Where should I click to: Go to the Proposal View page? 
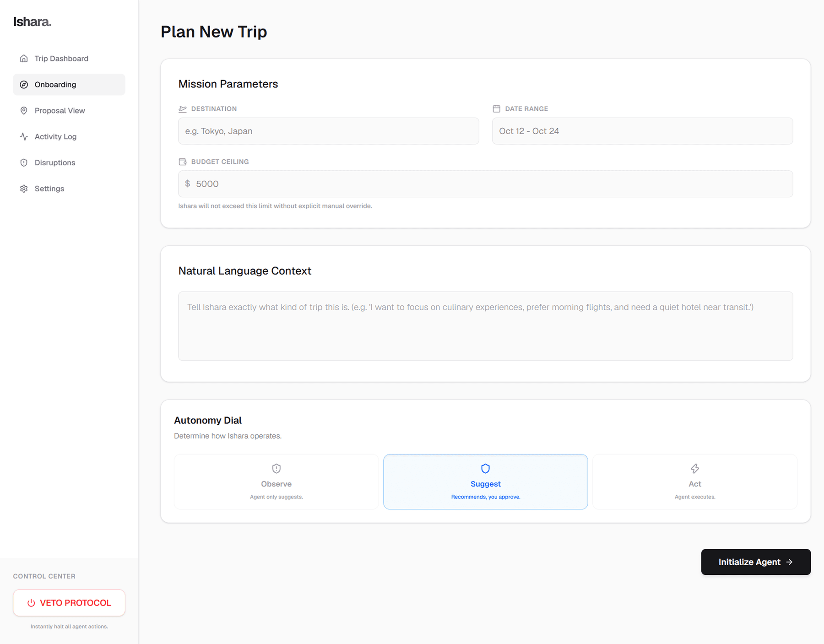click(69, 111)
